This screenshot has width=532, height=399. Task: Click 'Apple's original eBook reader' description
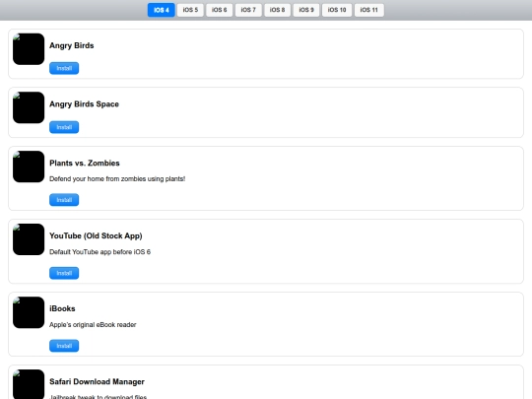click(93, 325)
